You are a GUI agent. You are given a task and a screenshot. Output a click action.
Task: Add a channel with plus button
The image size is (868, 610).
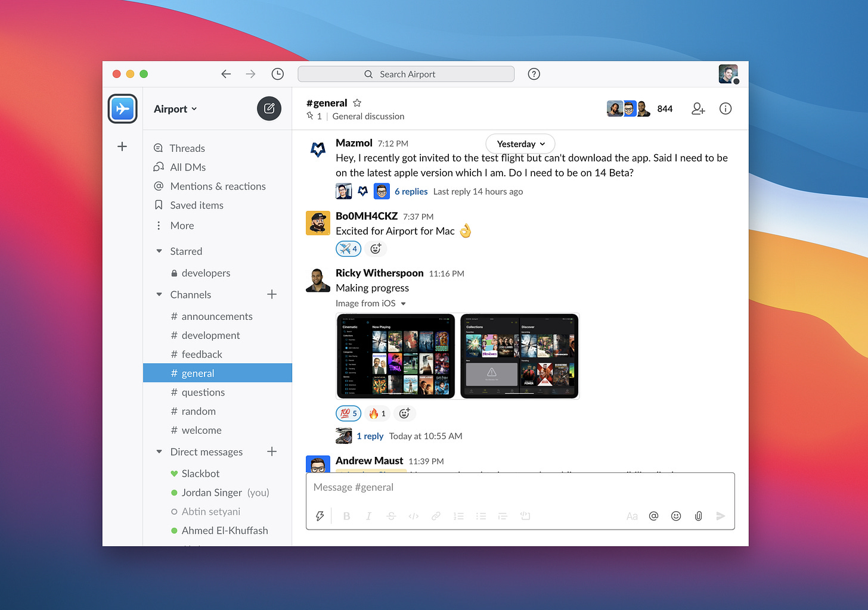272,294
